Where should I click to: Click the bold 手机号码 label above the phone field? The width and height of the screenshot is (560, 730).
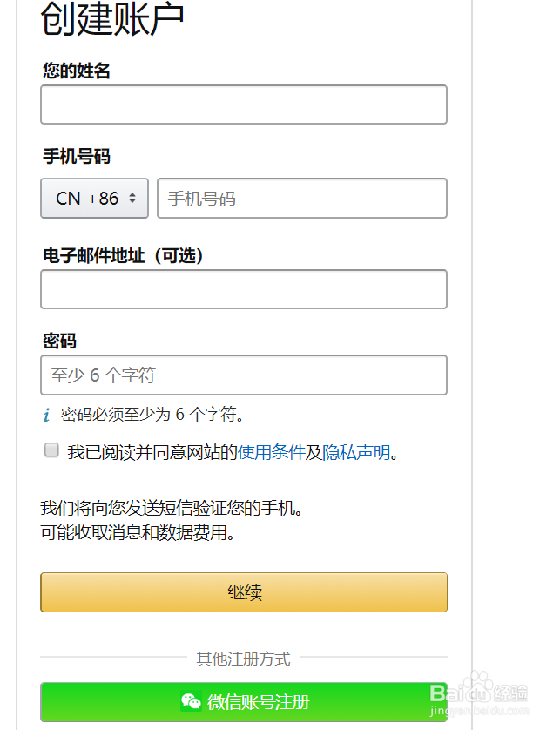click(77, 157)
